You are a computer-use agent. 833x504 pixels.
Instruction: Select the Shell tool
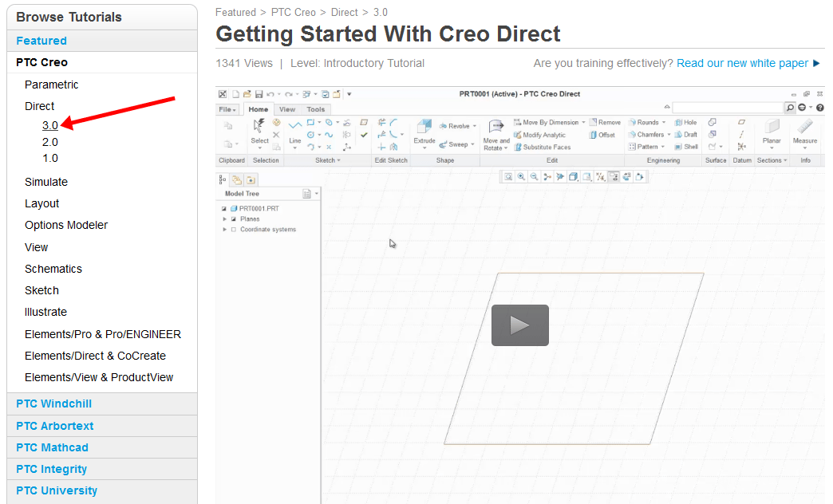688,147
